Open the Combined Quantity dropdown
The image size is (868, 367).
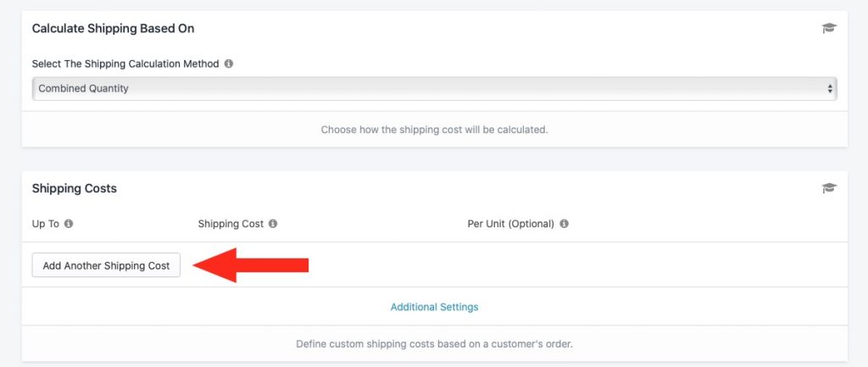pyautogui.click(x=434, y=88)
